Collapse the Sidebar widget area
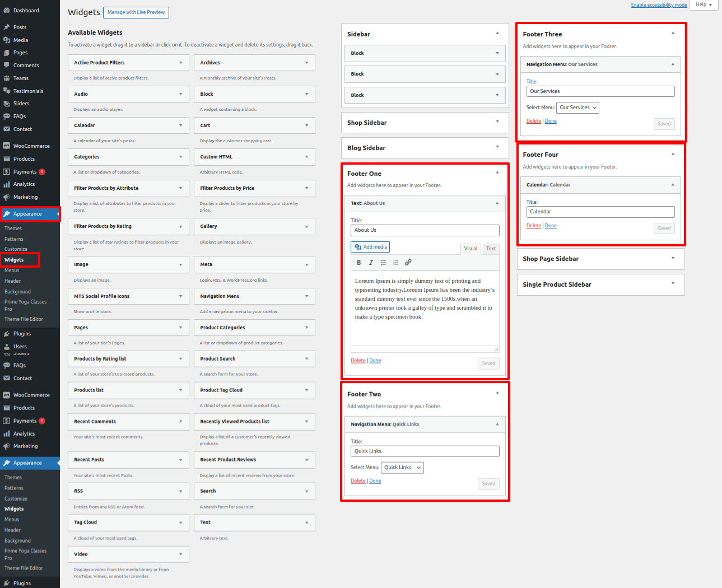 pos(497,34)
